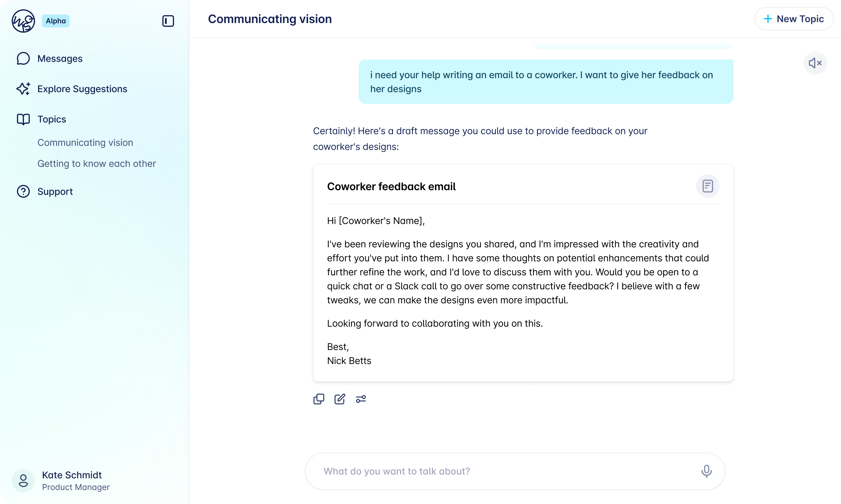This screenshot has width=841, height=504.
Task: Copy the coworker feedback email draft
Action: pyautogui.click(x=319, y=399)
